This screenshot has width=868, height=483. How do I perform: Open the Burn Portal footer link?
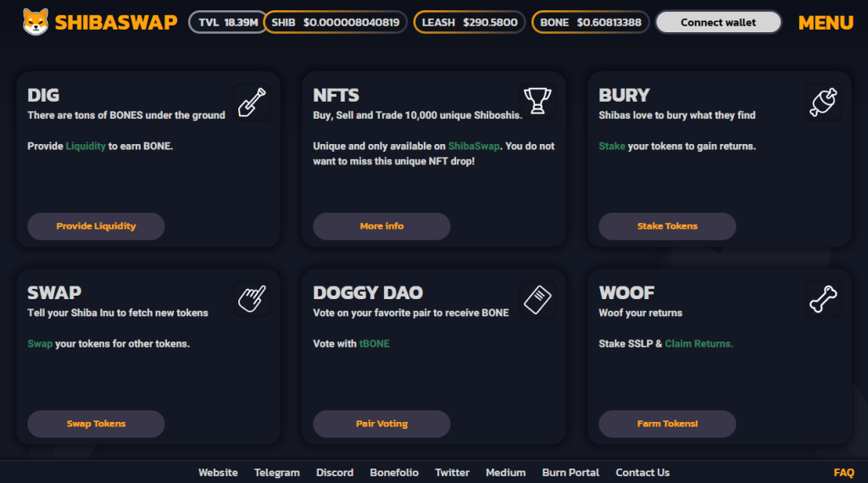point(570,473)
